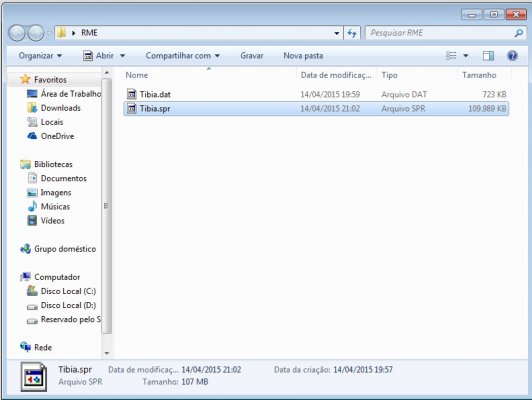Select the Tibia.spr file name

[x=155, y=109]
